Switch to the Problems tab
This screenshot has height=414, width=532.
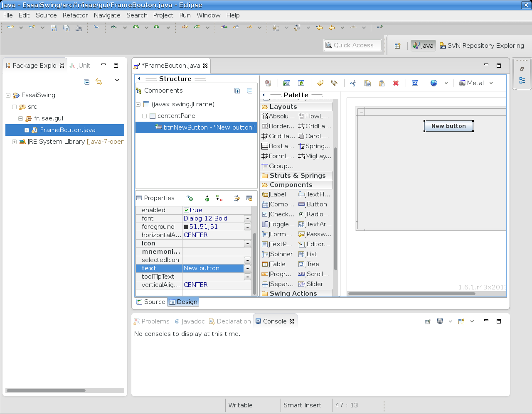point(151,321)
